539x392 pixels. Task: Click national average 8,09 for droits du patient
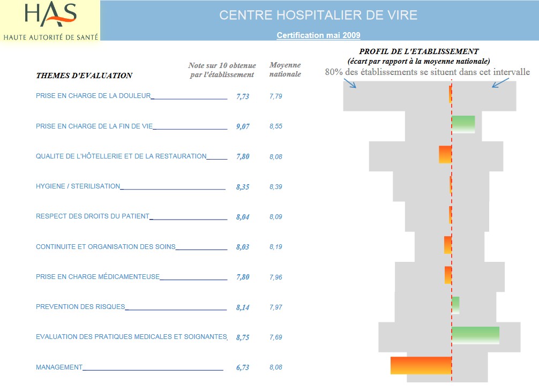tap(276, 217)
